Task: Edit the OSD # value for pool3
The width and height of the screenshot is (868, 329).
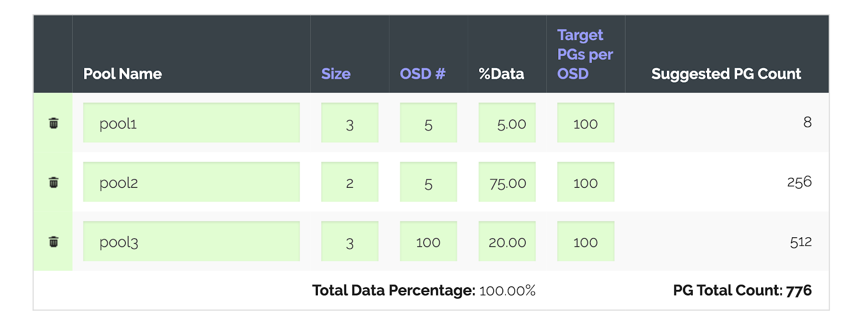Action: tap(428, 242)
